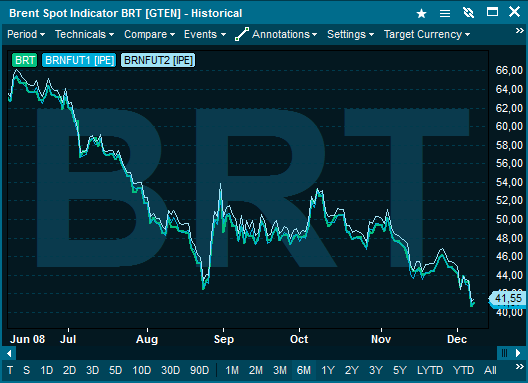Image resolution: width=528 pixels, height=383 pixels.
Task: Toggle the BRNFUT1 [IPE] series legend
Action: [79, 60]
